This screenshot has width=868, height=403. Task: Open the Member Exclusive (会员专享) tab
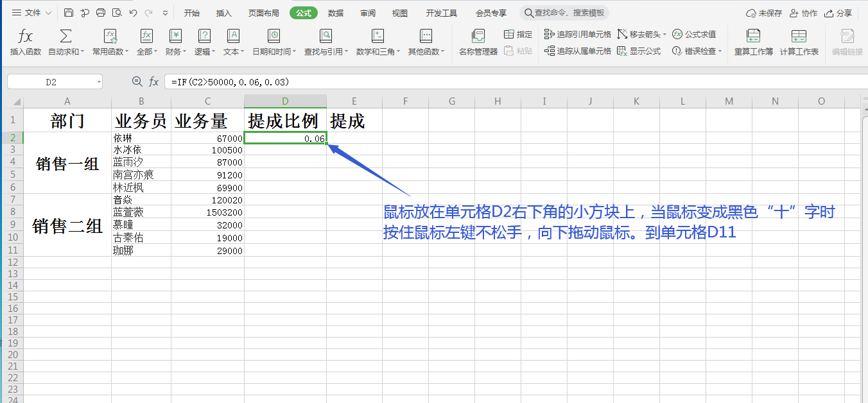(x=491, y=13)
